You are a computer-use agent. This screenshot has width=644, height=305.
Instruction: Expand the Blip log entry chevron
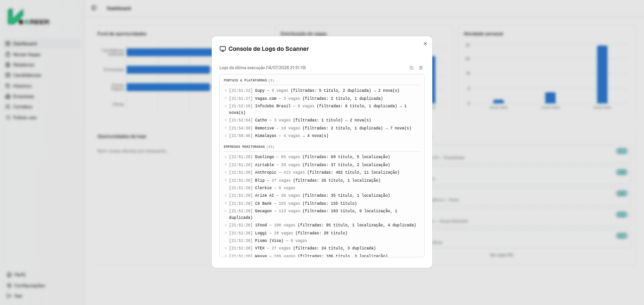[225, 180]
